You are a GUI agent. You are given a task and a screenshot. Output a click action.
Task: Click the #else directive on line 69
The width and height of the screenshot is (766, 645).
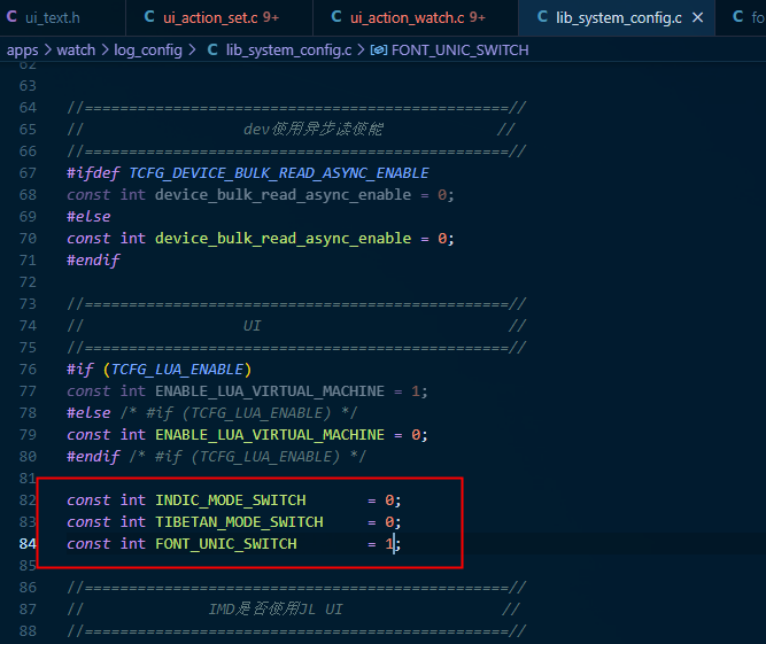(x=88, y=216)
